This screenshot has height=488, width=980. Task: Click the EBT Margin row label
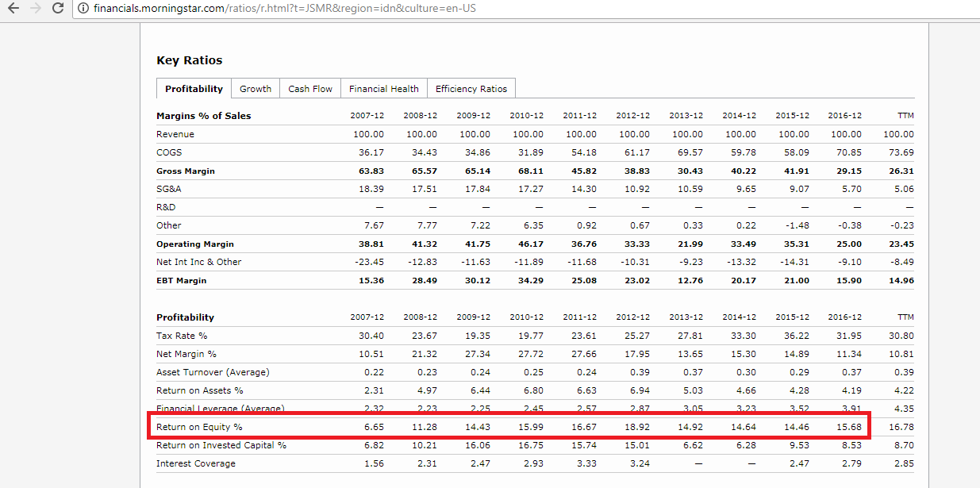coord(182,280)
